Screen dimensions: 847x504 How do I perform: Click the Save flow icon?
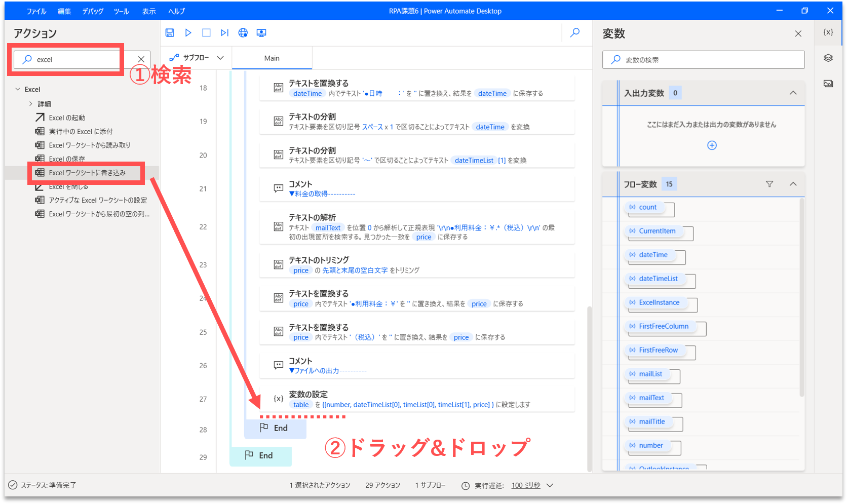[x=170, y=33]
